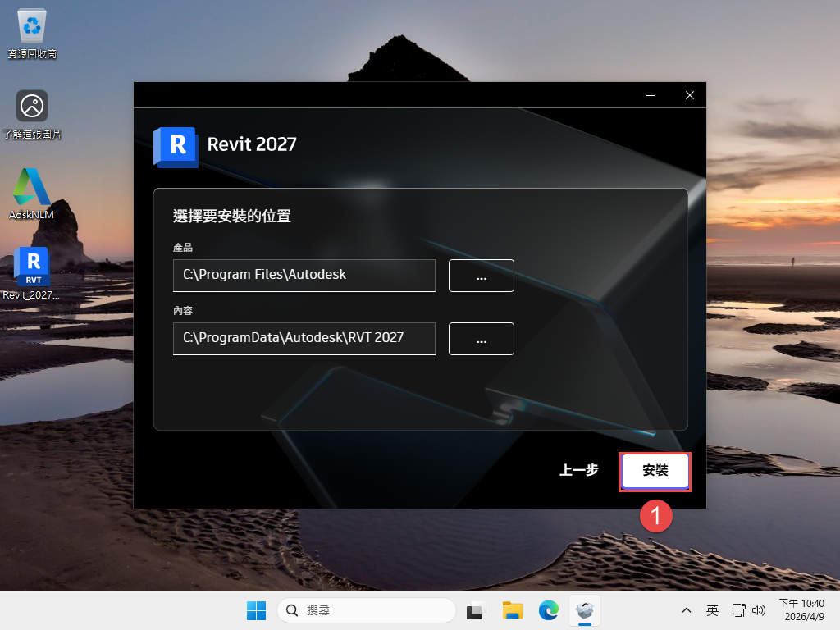This screenshot has height=630, width=840.
Task: Minimize the Revit installer window
Action: (651, 95)
